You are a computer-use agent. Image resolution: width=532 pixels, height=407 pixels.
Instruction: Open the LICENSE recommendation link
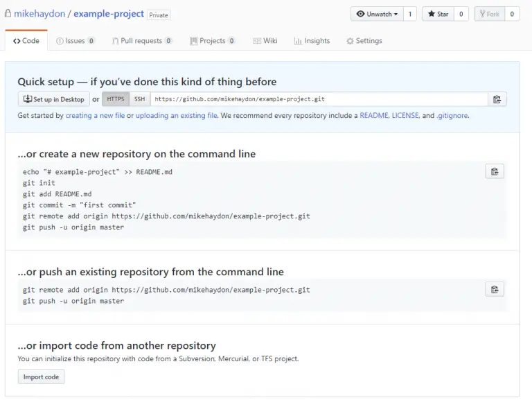[405, 116]
